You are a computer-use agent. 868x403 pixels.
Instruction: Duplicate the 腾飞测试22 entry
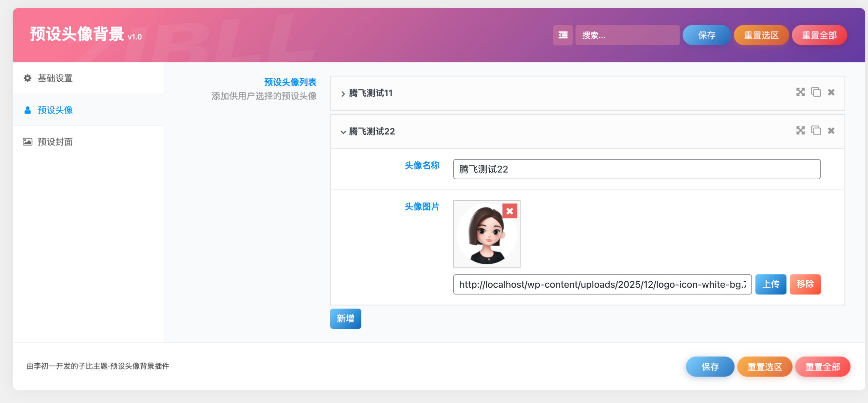coord(816,130)
